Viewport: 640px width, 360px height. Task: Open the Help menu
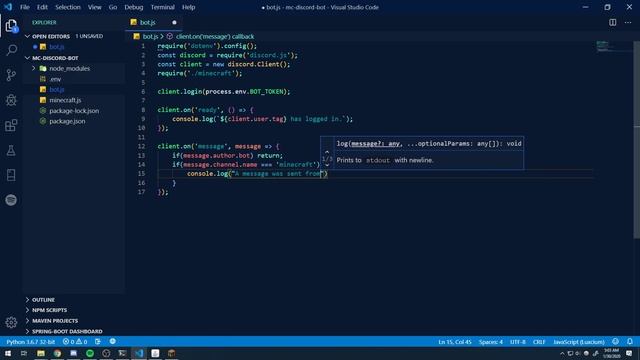[x=188, y=7]
